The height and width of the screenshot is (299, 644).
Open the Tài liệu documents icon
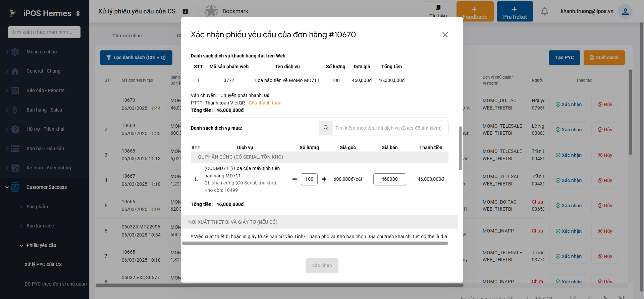438,8
